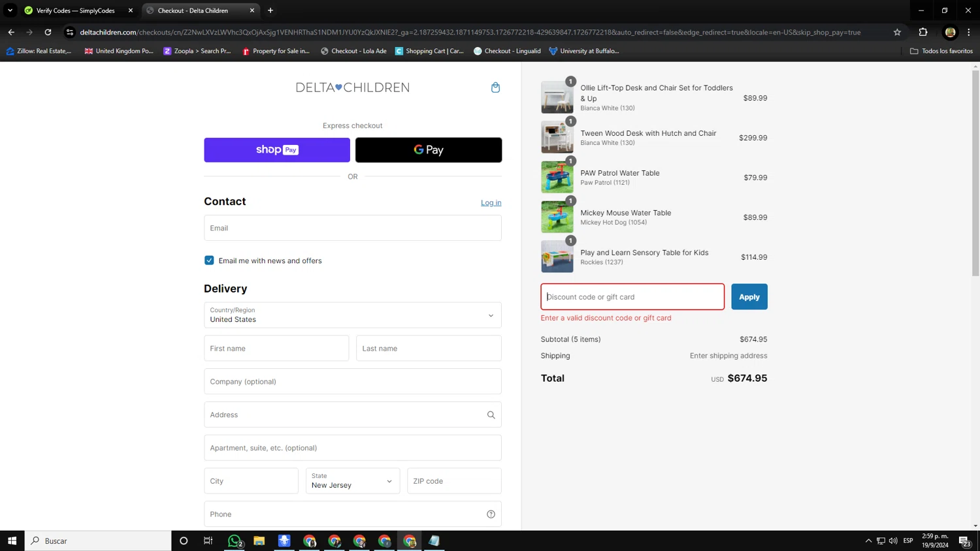Open File Explorer from the taskbar
The width and height of the screenshot is (980, 551).
pos(259,541)
